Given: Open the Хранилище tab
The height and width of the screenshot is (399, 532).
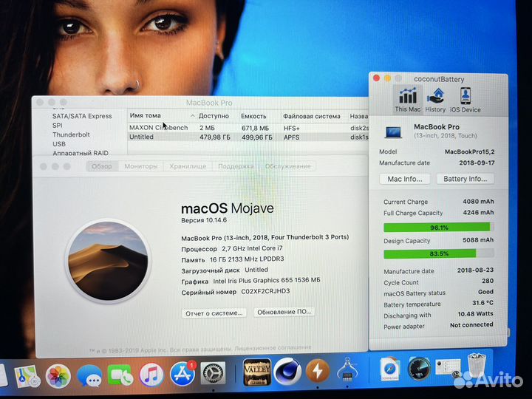Looking at the screenshot, I should click(x=188, y=166).
